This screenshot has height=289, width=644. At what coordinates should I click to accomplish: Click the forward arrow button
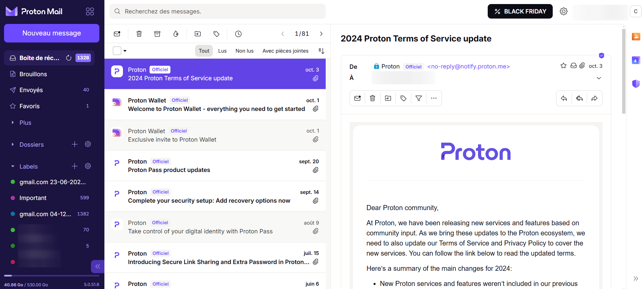point(594,98)
